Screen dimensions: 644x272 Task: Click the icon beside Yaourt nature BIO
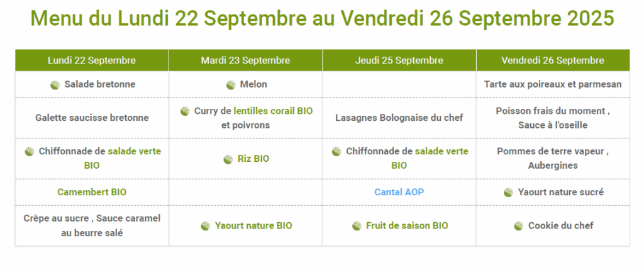[206, 226]
